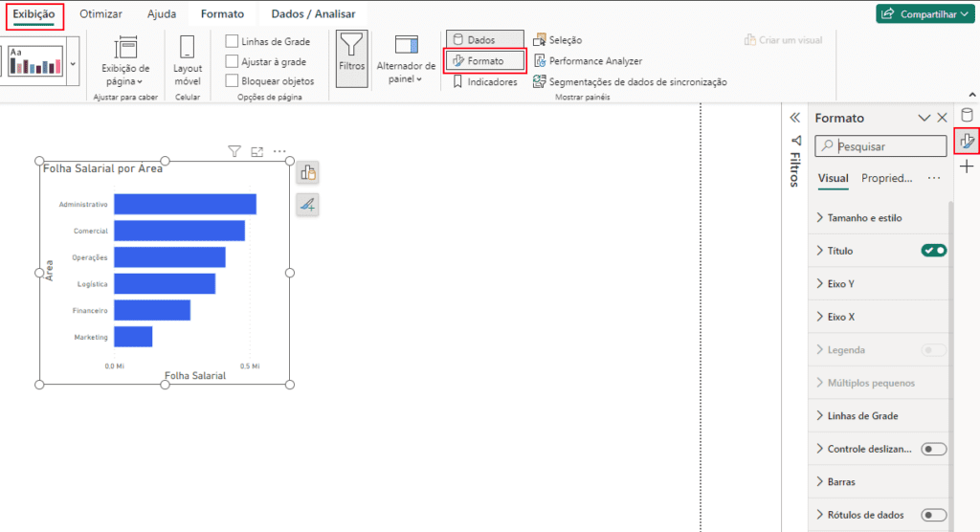Expand the Filtros pane double chevron
This screenshot has width=980, height=532.
(x=795, y=118)
